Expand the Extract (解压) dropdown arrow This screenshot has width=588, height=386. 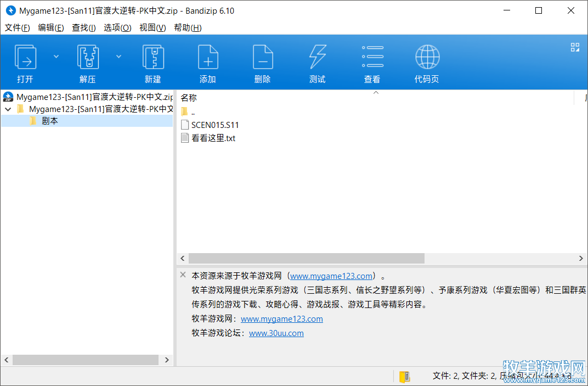pyautogui.click(x=119, y=57)
